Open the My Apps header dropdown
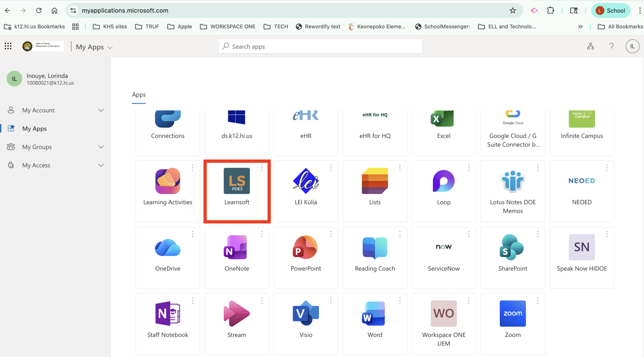This screenshot has height=357, width=644. click(94, 47)
